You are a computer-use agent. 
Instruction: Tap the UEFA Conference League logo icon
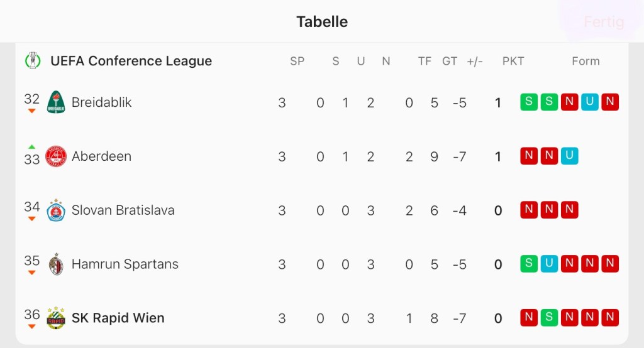tap(32, 61)
